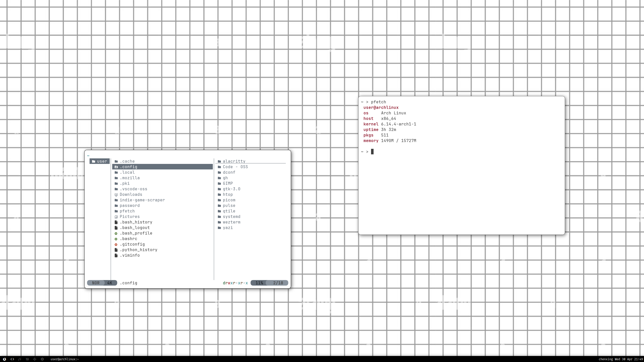The image size is (644, 362).
Task: Switch to the gamepad workspace icon
Action: point(35,359)
